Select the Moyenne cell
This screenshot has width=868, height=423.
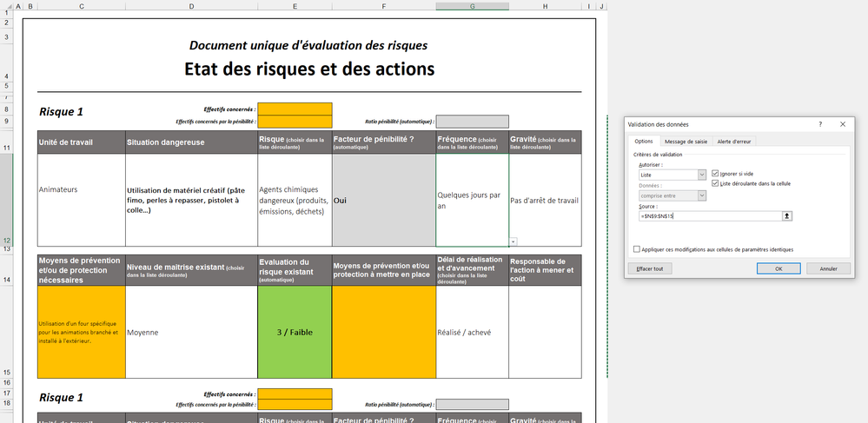click(191, 332)
